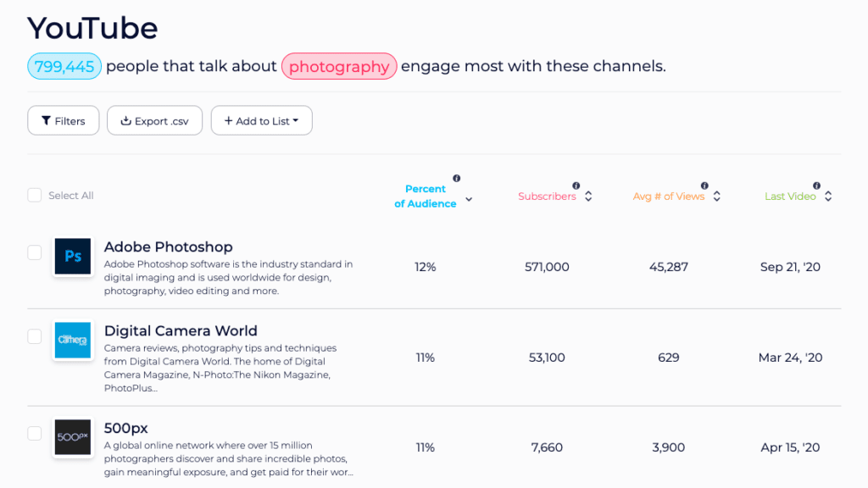The width and height of the screenshot is (868, 488).
Task: Click info icon next to Subscribers
Action: click(x=576, y=186)
